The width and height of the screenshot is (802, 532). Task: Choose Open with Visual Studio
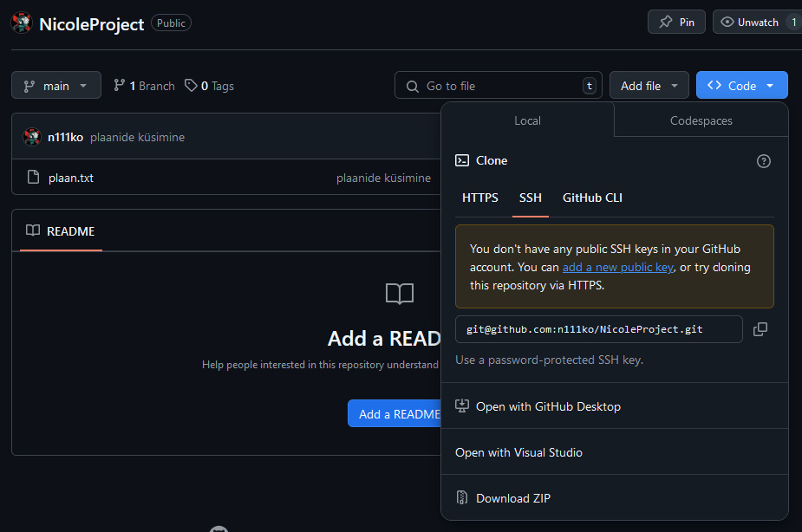[x=614, y=452]
